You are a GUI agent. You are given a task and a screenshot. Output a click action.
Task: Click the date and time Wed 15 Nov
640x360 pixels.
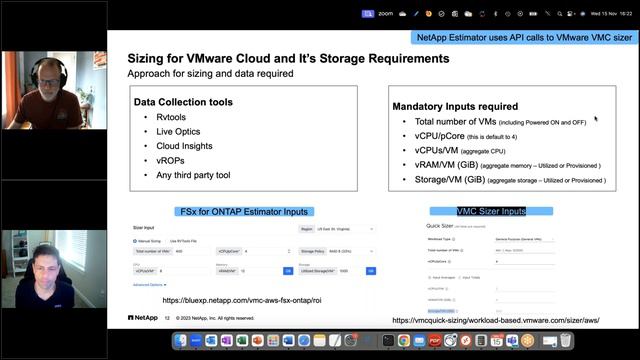tap(611, 14)
